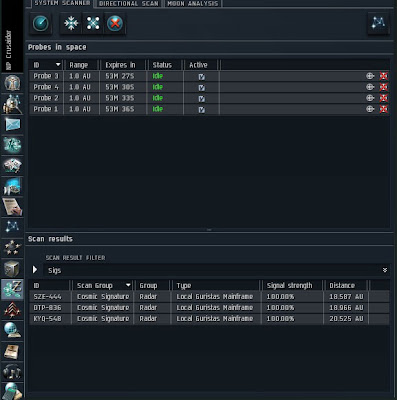This screenshot has width=397, height=400.
Task: Open the red chevrons Militia sidebar icon
Action: [12, 310]
